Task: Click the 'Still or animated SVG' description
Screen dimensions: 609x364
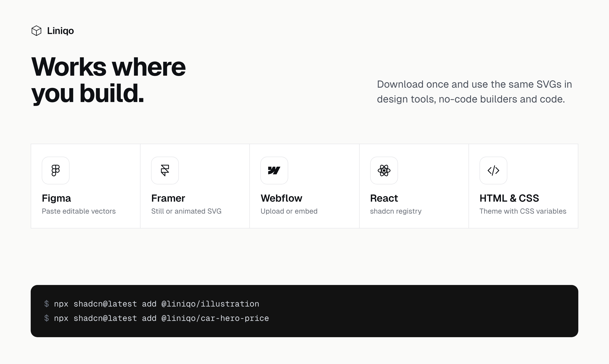Action: [186, 211]
